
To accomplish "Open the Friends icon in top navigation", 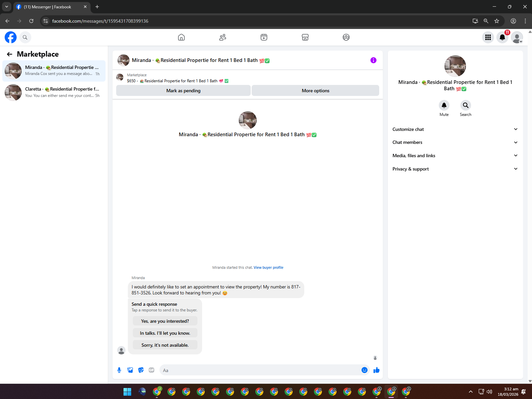I will click(x=223, y=37).
